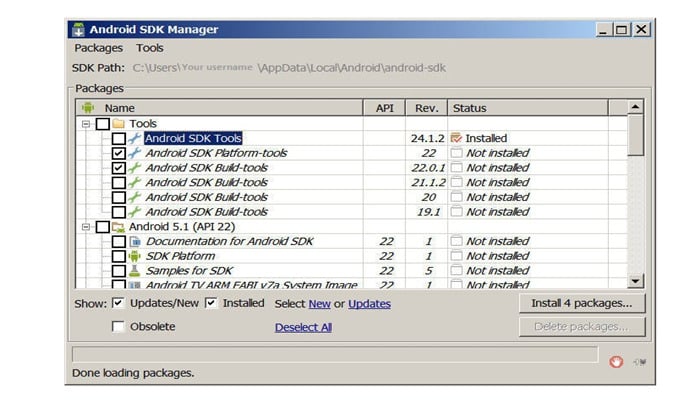Toggle the Installed show checkbox
This screenshot has height=400, width=700.
point(211,303)
